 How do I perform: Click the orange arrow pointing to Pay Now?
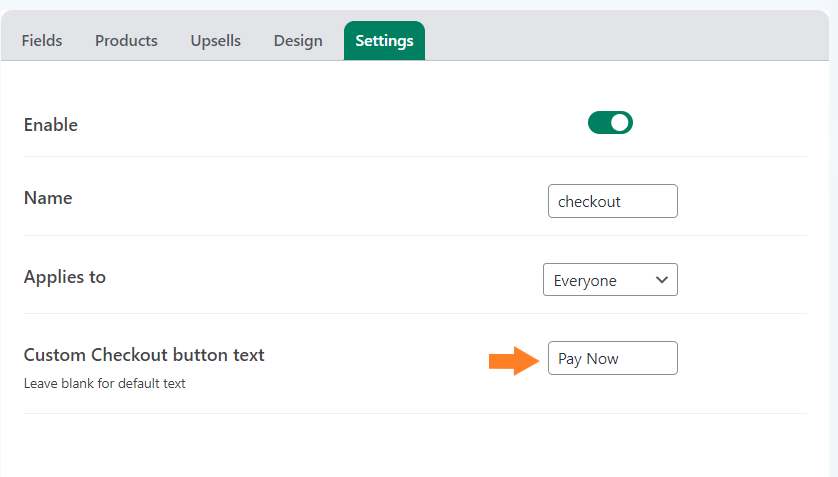coord(514,361)
